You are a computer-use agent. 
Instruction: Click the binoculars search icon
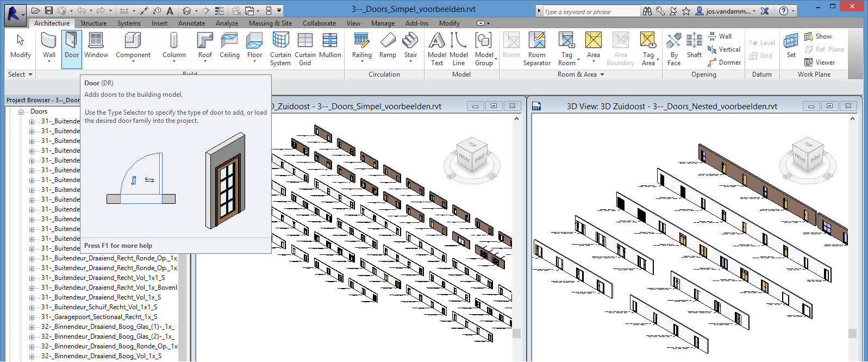(647, 10)
